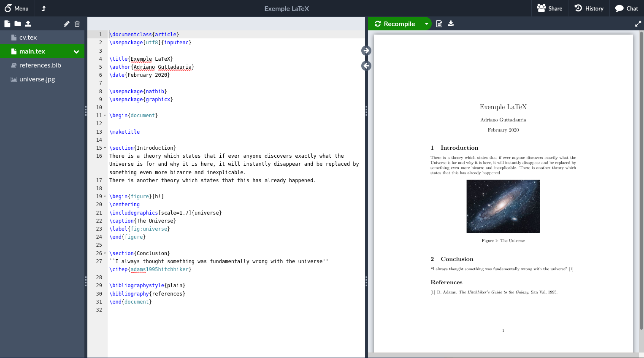This screenshot has height=358, width=644.
Task: Click the new file icon
Action: tap(7, 24)
